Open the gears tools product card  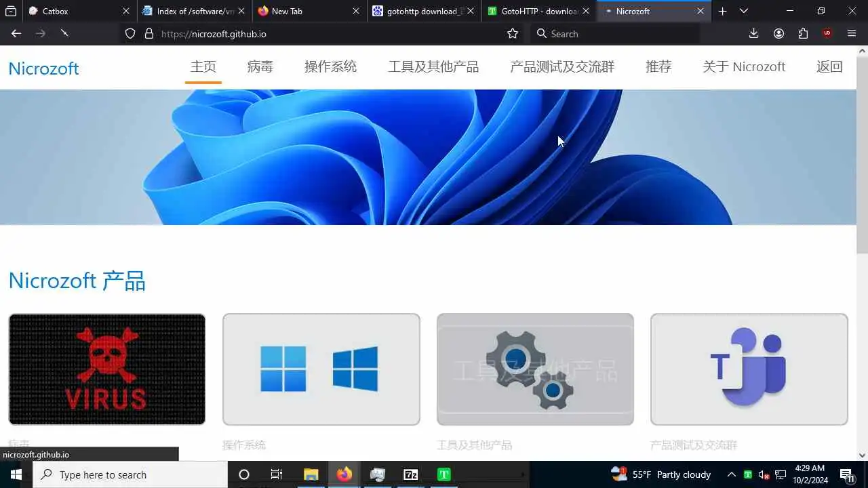tap(535, 369)
